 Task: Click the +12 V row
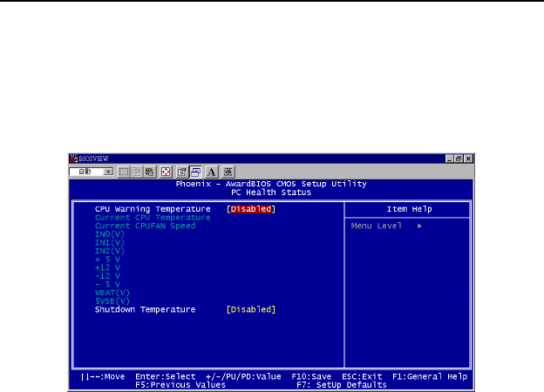[x=107, y=267]
